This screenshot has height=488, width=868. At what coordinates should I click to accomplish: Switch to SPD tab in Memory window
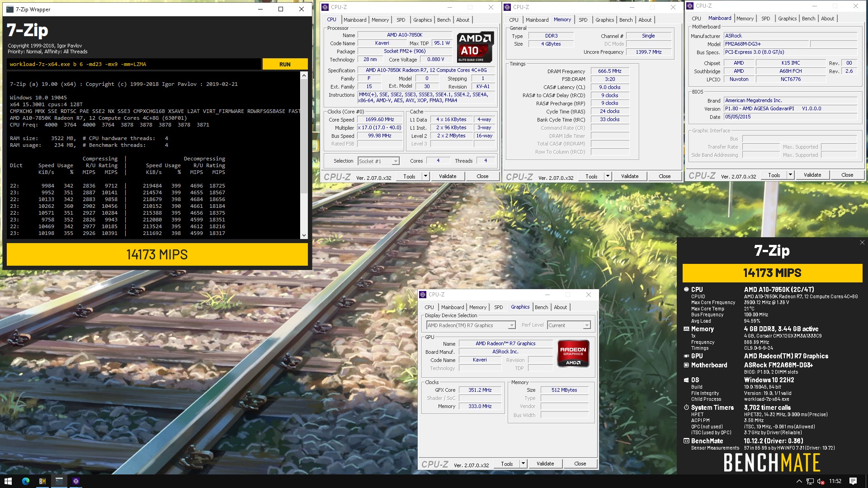click(x=583, y=20)
